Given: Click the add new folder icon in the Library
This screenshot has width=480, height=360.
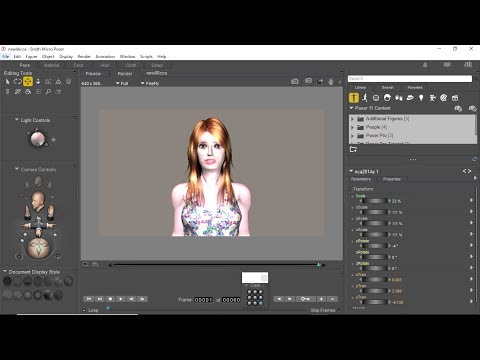Looking at the screenshot, I should (x=353, y=149).
